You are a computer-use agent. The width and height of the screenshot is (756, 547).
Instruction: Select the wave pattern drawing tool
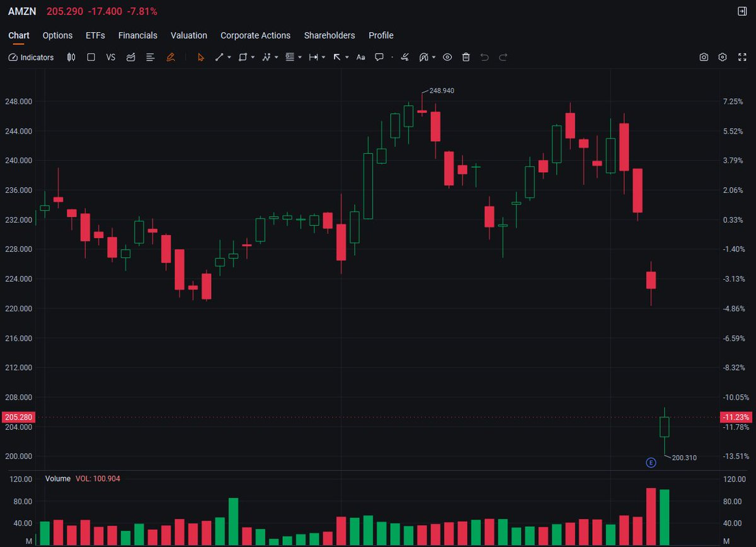click(x=266, y=57)
